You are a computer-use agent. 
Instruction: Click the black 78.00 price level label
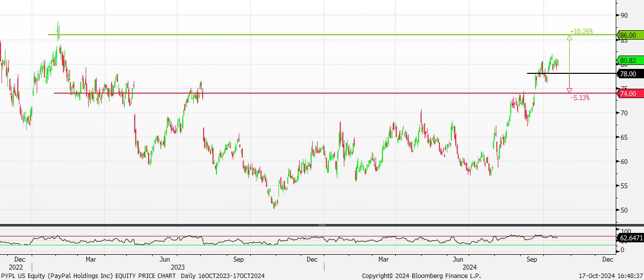click(630, 74)
